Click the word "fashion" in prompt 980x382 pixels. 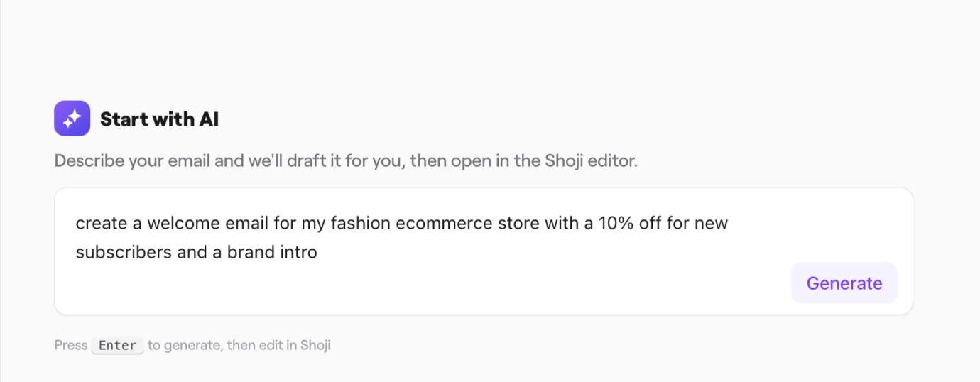pyautogui.click(x=361, y=224)
